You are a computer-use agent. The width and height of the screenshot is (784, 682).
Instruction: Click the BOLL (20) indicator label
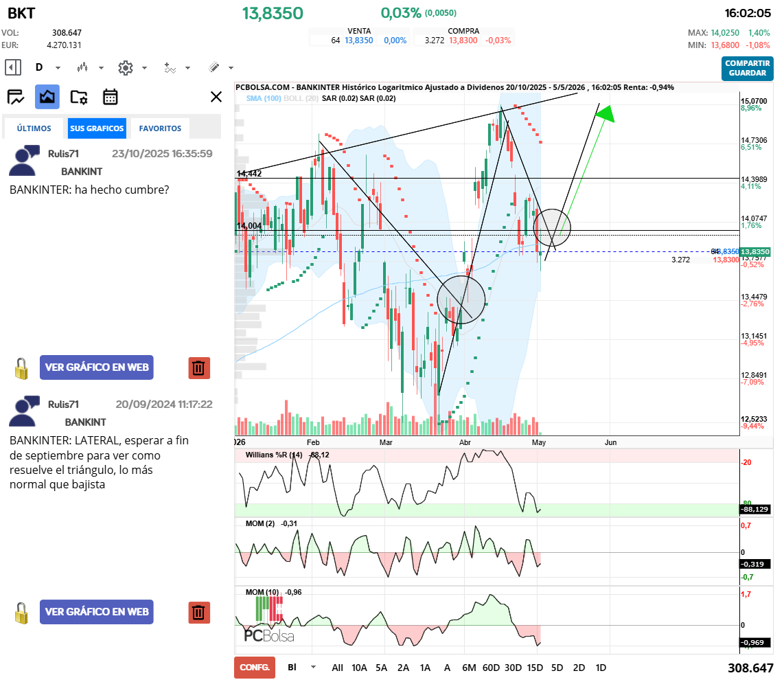click(301, 99)
